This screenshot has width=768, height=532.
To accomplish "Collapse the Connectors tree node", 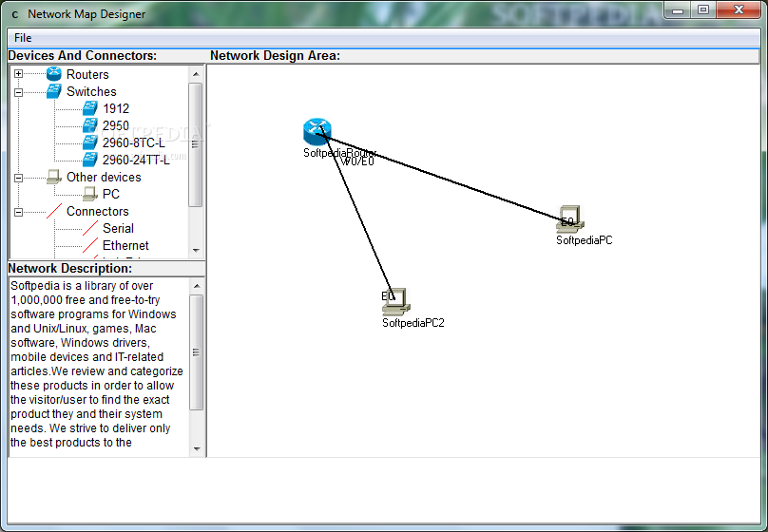I will [18, 212].
